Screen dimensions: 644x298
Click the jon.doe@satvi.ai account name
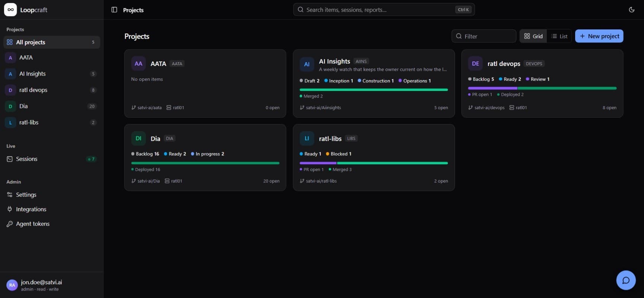coord(41,282)
